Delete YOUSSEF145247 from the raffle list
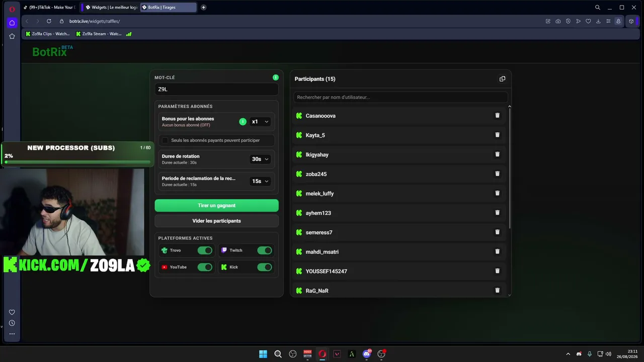 [497, 271]
